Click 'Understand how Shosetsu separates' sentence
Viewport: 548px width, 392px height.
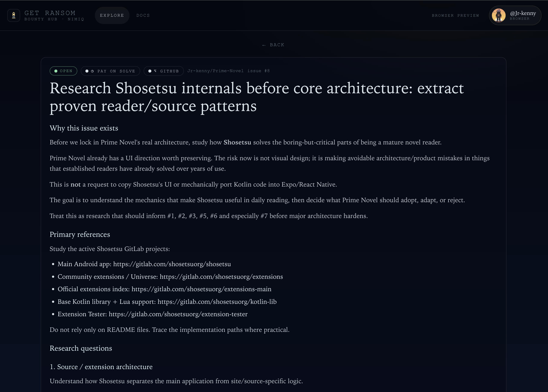tap(176, 381)
